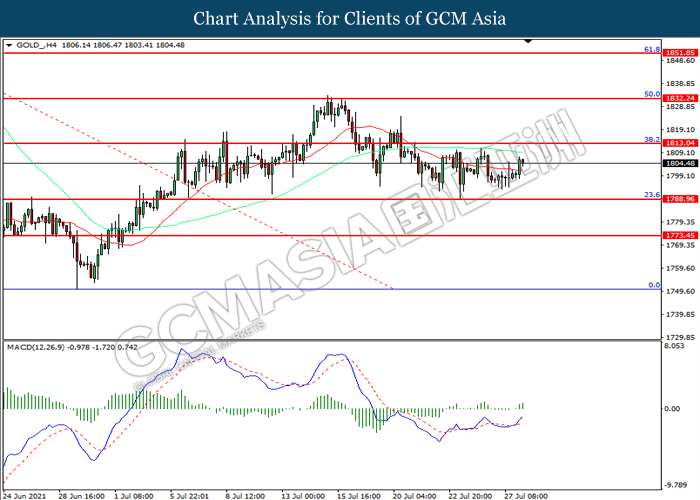The image size is (700, 500).
Task: Click the 1729.85 axis price
Action: coord(680,338)
